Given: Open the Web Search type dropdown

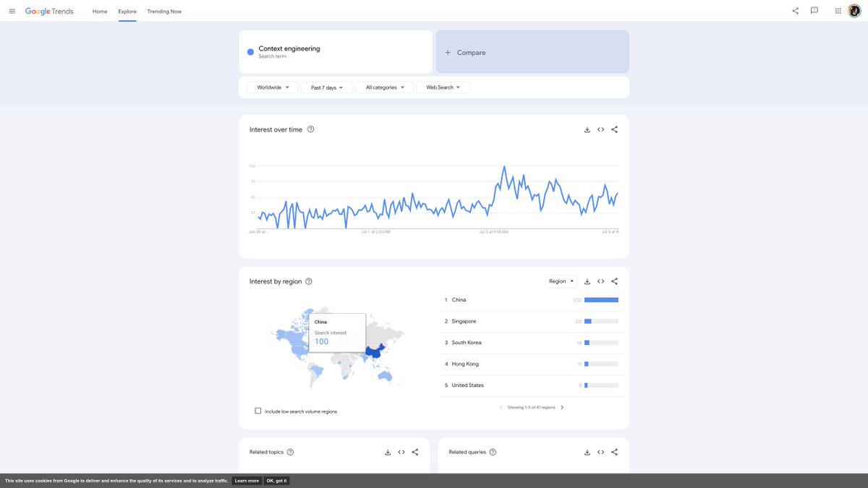Looking at the screenshot, I should click(443, 87).
